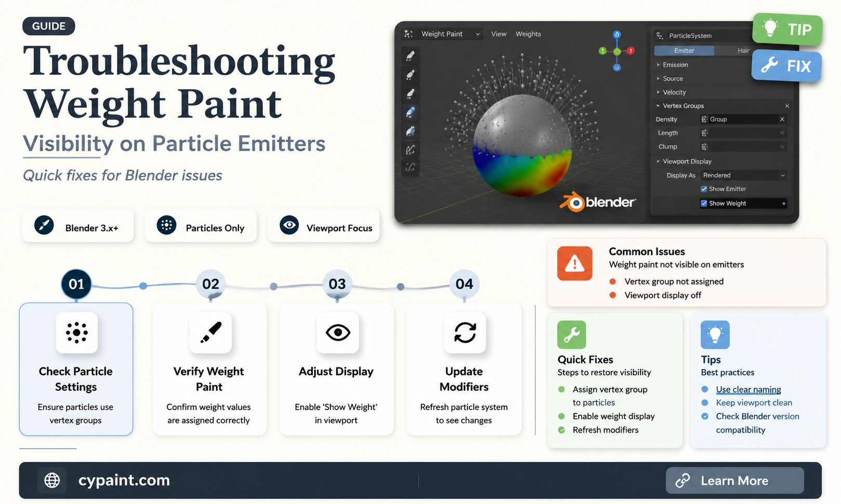Open the Display As Rendered dropdown
This screenshot has height=504, width=841.
[743, 175]
